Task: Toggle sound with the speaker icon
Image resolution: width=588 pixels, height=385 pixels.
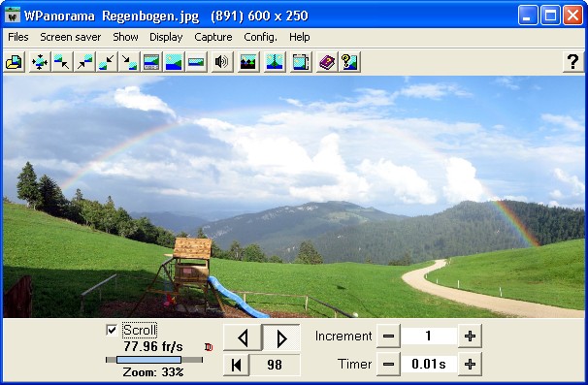Action: pos(221,62)
